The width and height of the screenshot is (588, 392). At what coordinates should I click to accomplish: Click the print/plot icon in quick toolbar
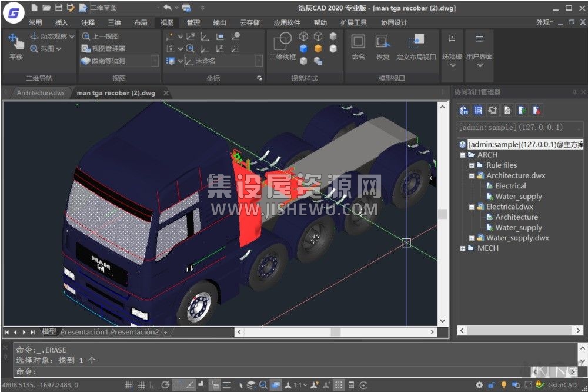click(186, 8)
